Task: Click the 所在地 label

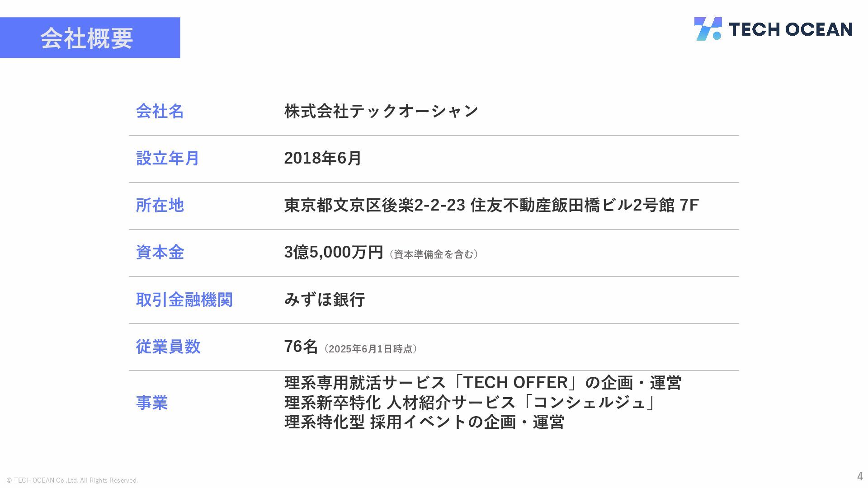Action: click(160, 205)
